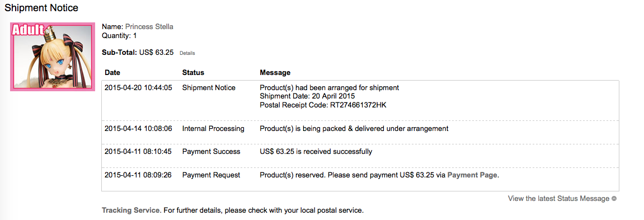
Task: Click the Message column header
Action: click(x=275, y=73)
